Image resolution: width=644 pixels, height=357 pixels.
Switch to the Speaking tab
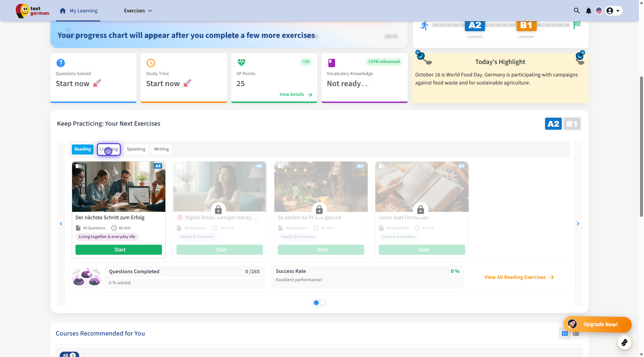click(136, 149)
